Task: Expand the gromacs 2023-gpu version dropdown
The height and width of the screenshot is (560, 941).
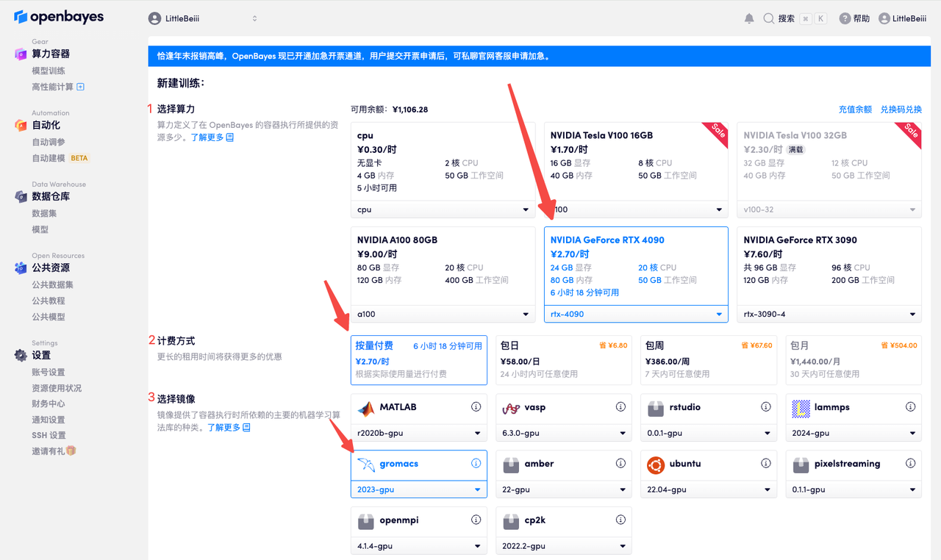Action: pos(418,489)
